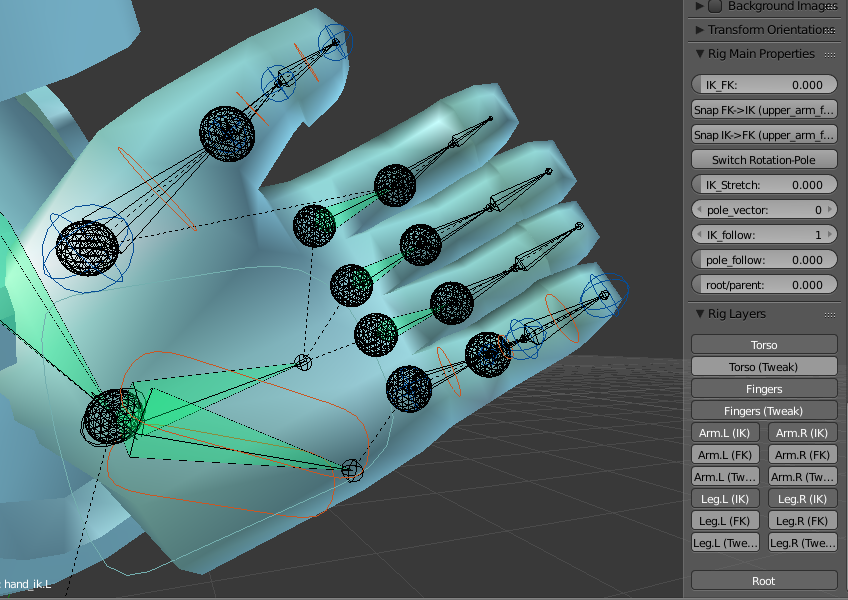Toggle the Root rig layer
The image size is (848, 600).
[x=764, y=581]
